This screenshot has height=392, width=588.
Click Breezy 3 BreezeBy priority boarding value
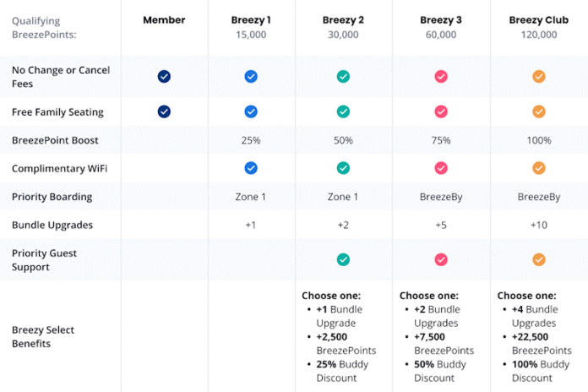(x=440, y=197)
